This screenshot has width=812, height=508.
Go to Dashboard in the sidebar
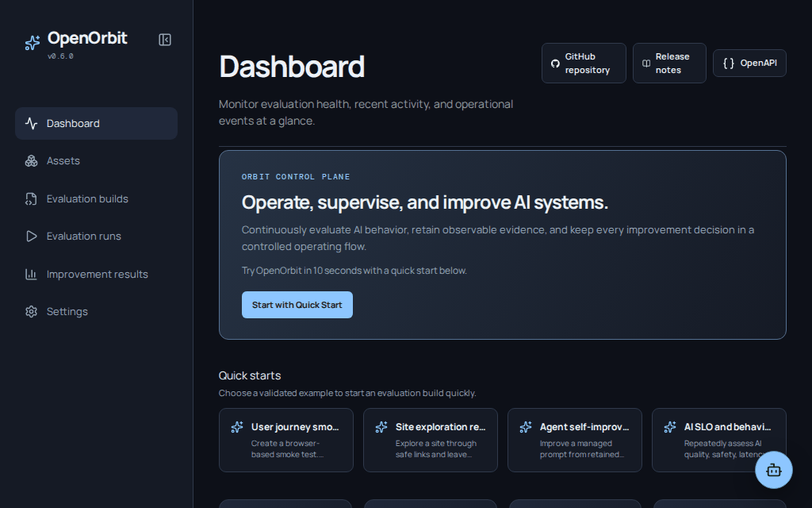(x=96, y=123)
